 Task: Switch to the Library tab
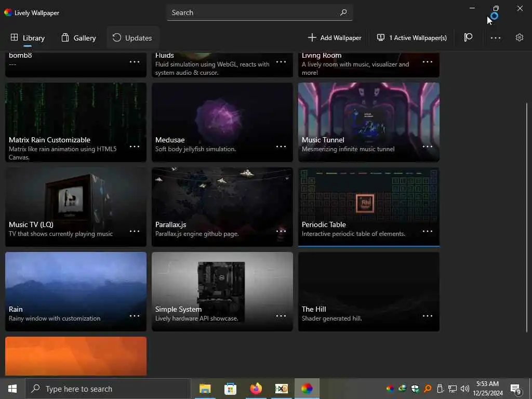click(28, 37)
